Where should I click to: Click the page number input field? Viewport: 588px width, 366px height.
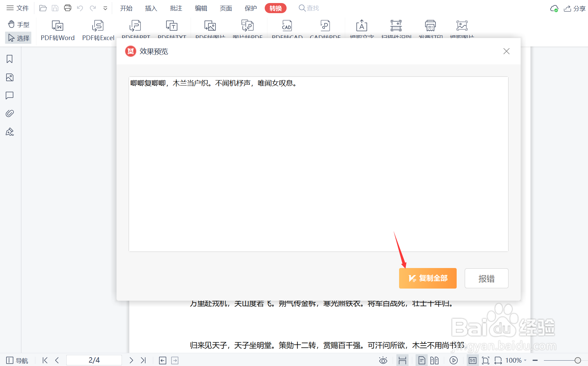(x=94, y=360)
